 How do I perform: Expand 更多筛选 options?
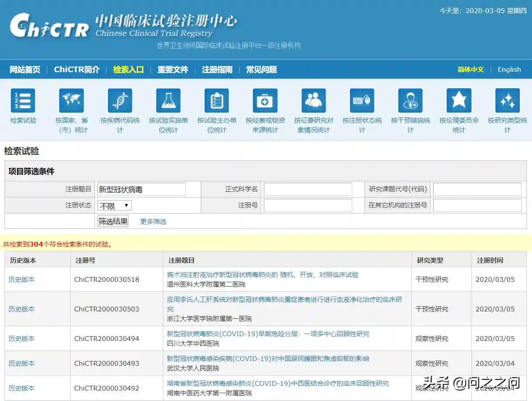click(x=153, y=221)
